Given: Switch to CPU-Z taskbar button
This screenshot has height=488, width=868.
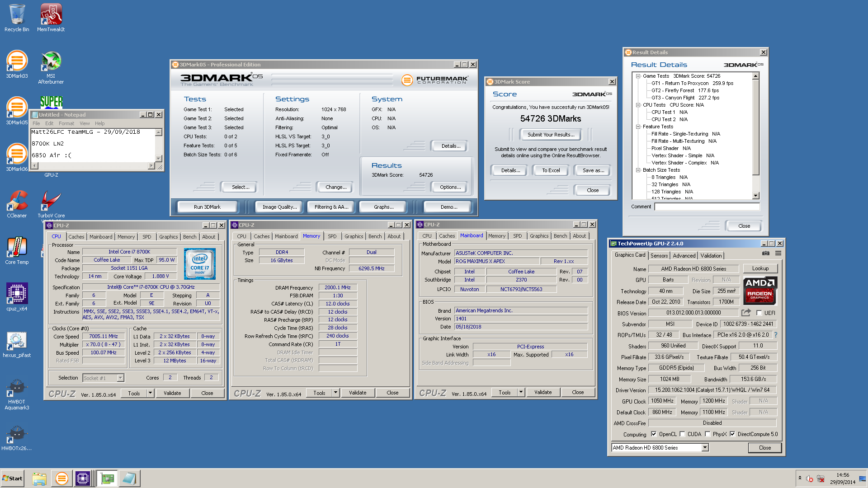Looking at the screenshot, I should coord(83,479).
